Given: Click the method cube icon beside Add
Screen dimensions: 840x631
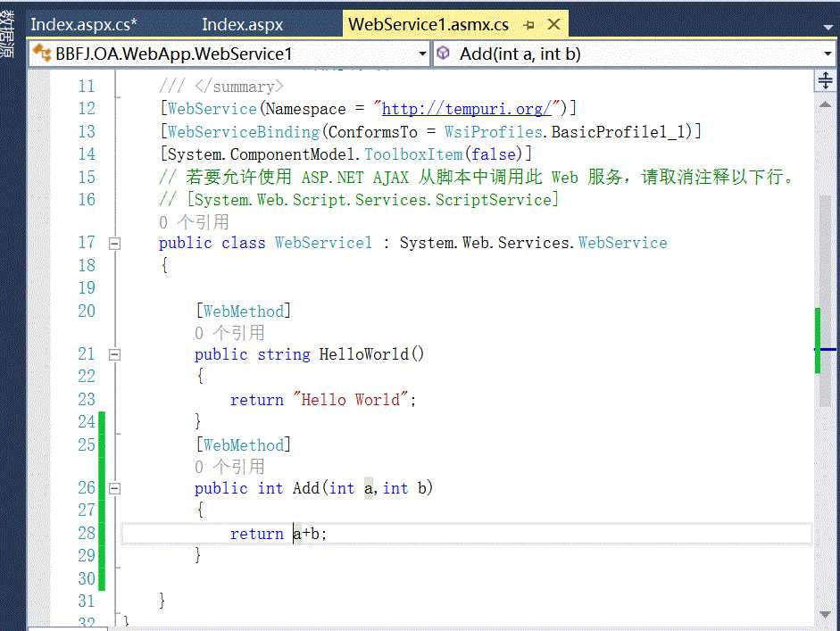Looking at the screenshot, I should [x=444, y=53].
